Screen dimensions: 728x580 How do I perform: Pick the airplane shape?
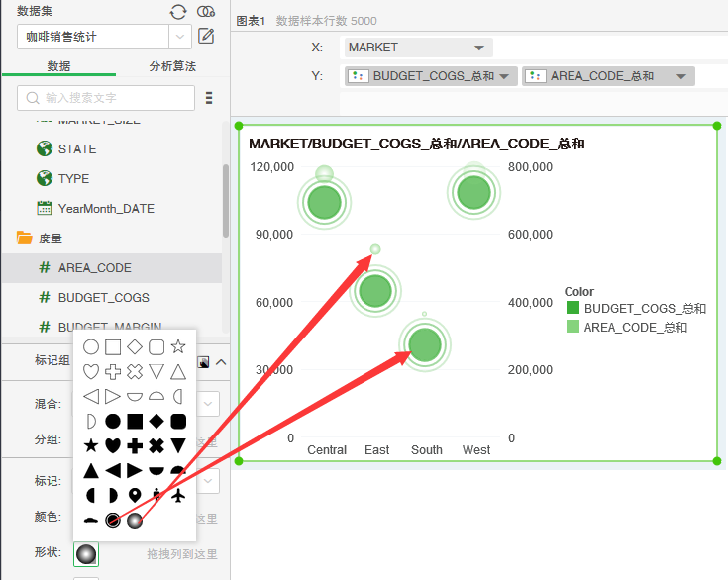point(178,493)
